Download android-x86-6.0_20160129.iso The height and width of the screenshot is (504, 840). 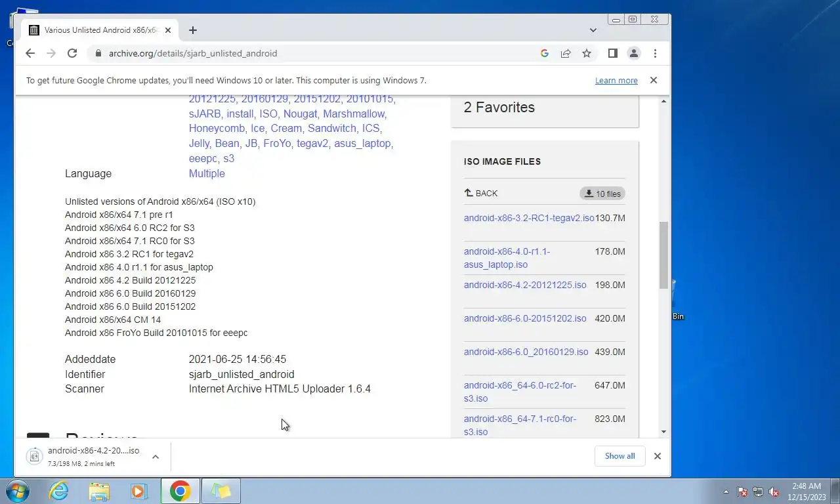(526, 352)
